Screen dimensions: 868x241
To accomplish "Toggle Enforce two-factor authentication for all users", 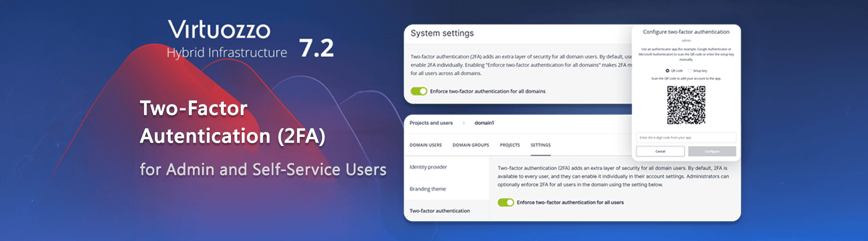I will point(506,202).
